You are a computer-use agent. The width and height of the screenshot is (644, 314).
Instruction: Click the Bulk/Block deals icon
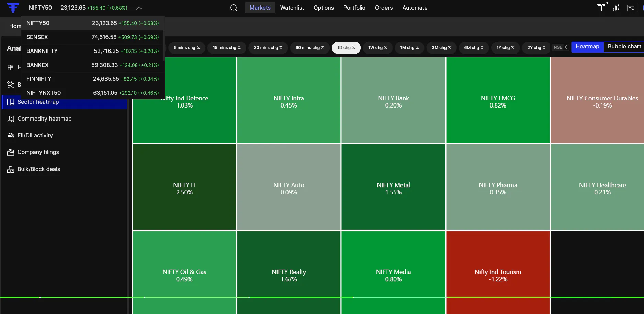11,169
